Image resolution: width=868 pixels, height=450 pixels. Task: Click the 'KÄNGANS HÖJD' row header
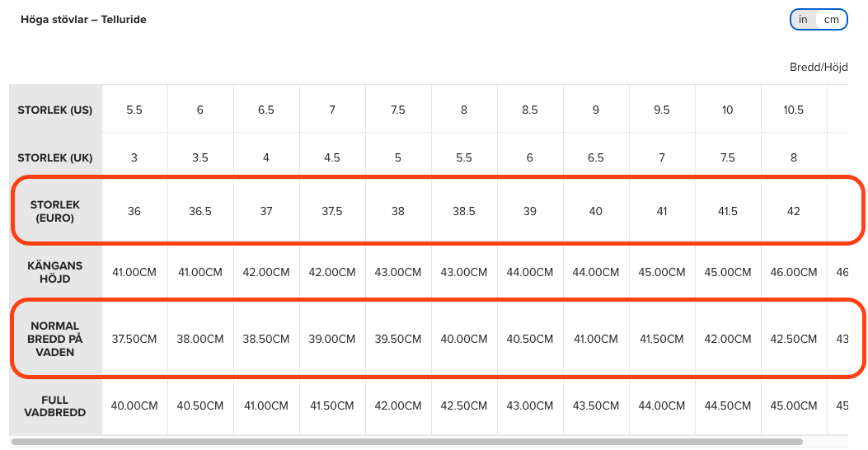[x=55, y=273]
